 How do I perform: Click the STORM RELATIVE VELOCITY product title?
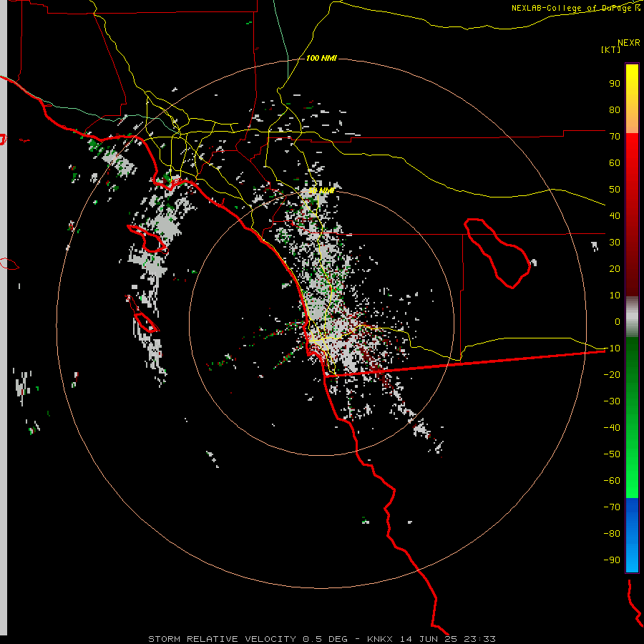coord(222,639)
